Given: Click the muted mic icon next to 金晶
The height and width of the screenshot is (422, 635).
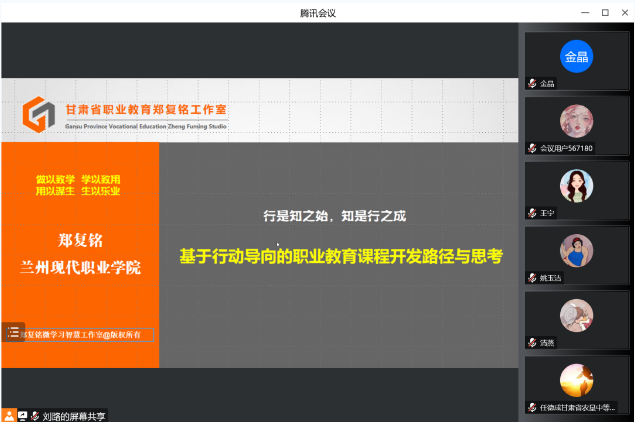Looking at the screenshot, I should 533,84.
